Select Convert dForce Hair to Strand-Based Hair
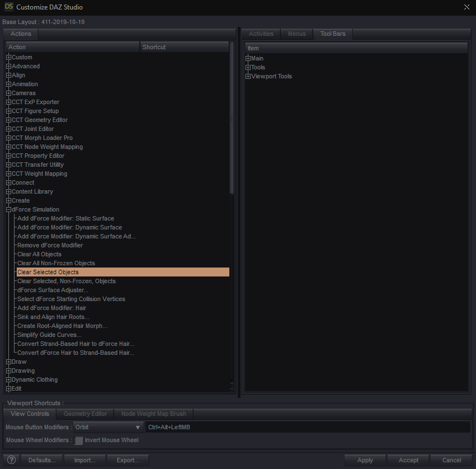The height and width of the screenshot is (469, 476). tap(76, 353)
